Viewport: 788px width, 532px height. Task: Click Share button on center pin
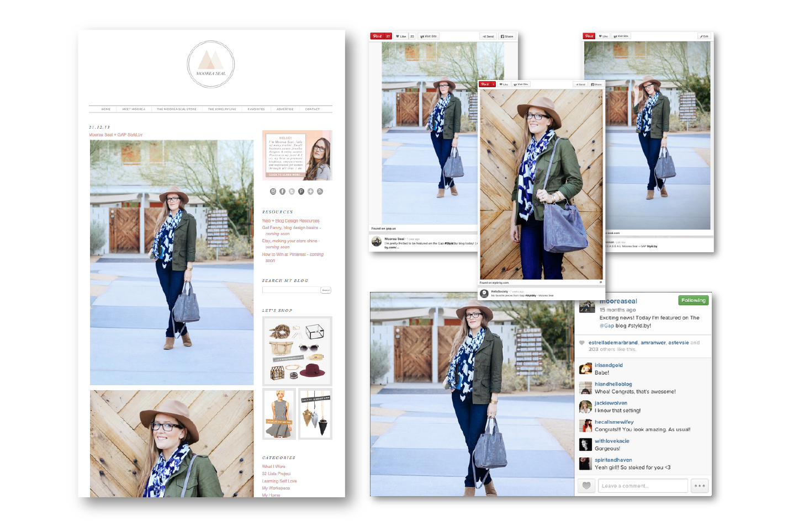coord(596,84)
